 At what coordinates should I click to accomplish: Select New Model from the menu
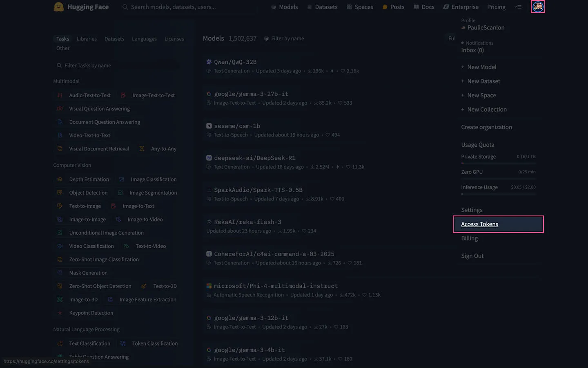(x=479, y=67)
